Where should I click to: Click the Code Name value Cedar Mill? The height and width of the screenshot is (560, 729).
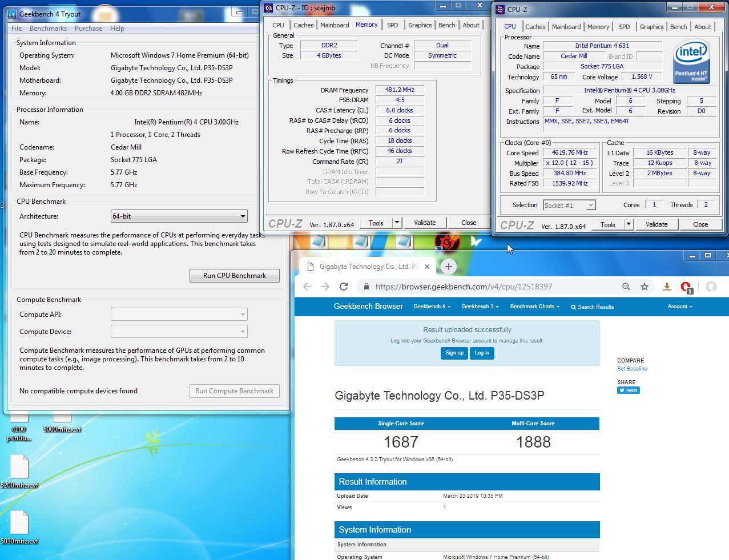tap(574, 56)
